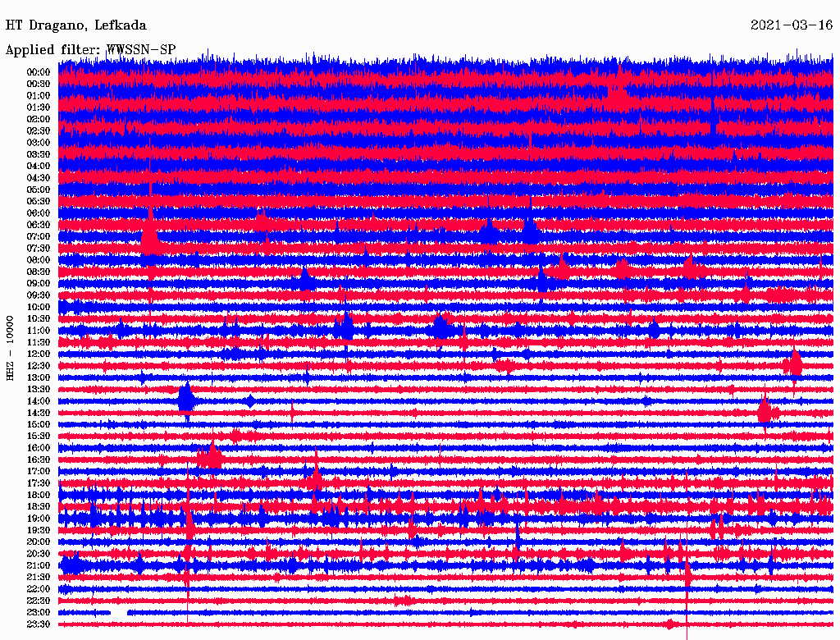Click the '09:30' time label
840x640 pixels.
click(x=39, y=295)
